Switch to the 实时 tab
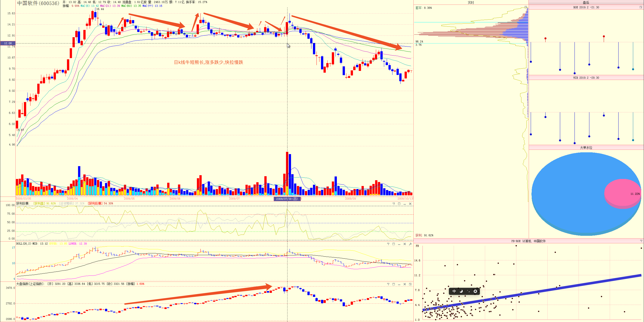The width and height of the screenshot is (644, 322). (471, 3)
